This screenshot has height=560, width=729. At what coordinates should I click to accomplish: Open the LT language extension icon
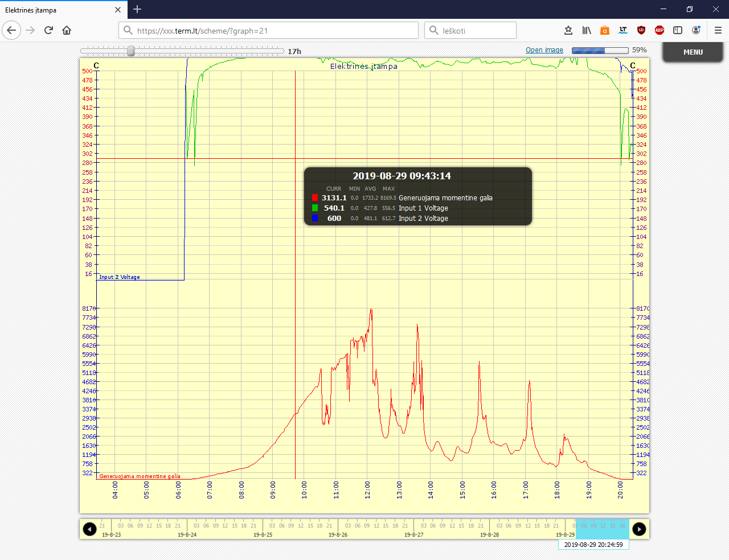pos(623,30)
